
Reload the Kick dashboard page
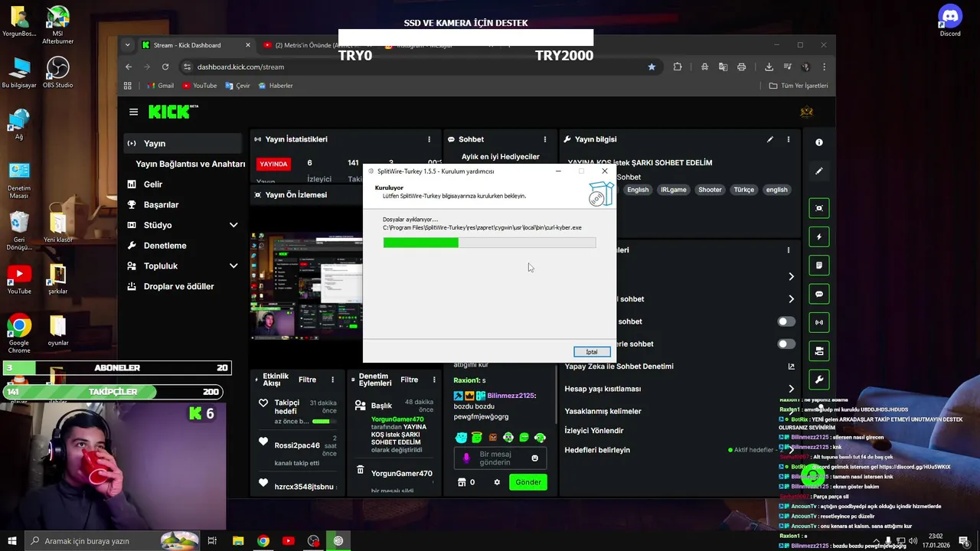[165, 67]
